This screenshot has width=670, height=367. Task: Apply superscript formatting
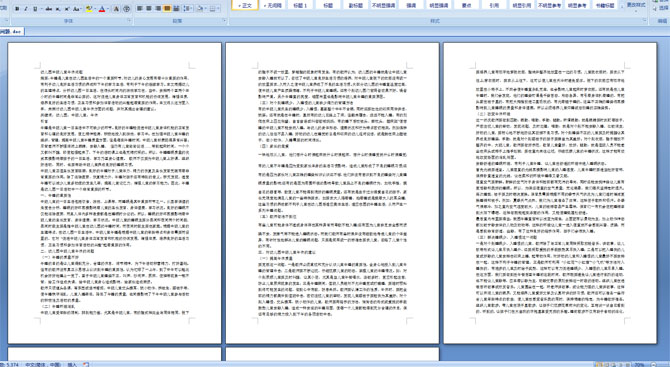pyautogui.click(x=67, y=9)
